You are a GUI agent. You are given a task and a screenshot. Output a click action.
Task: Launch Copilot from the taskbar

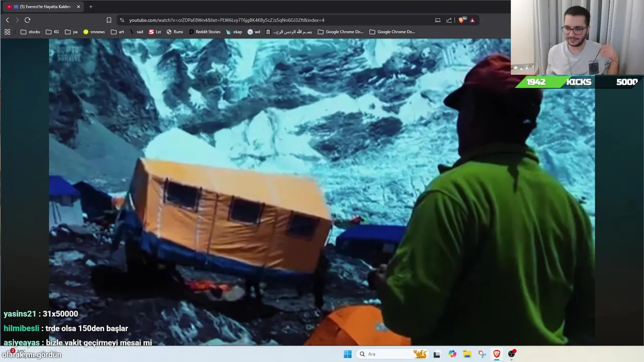452,354
